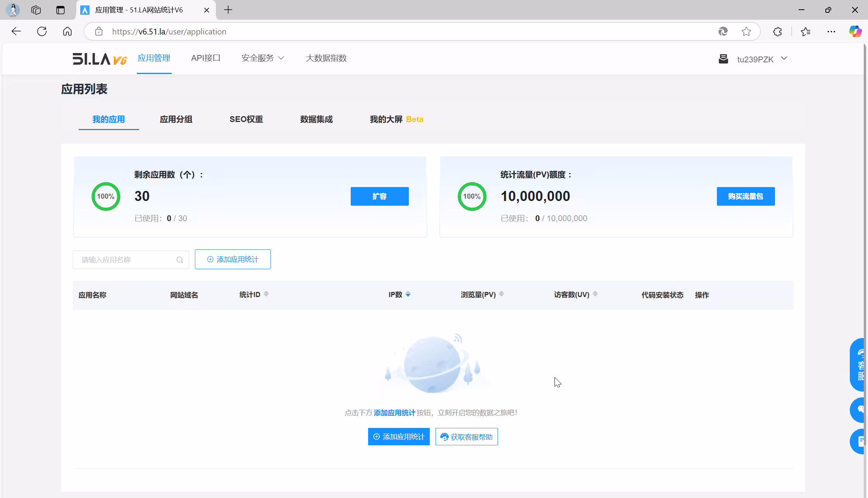Click the address bar circular arrows icon
Image resolution: width=868 pixels, height=498 pixels.
pos(723,31)
